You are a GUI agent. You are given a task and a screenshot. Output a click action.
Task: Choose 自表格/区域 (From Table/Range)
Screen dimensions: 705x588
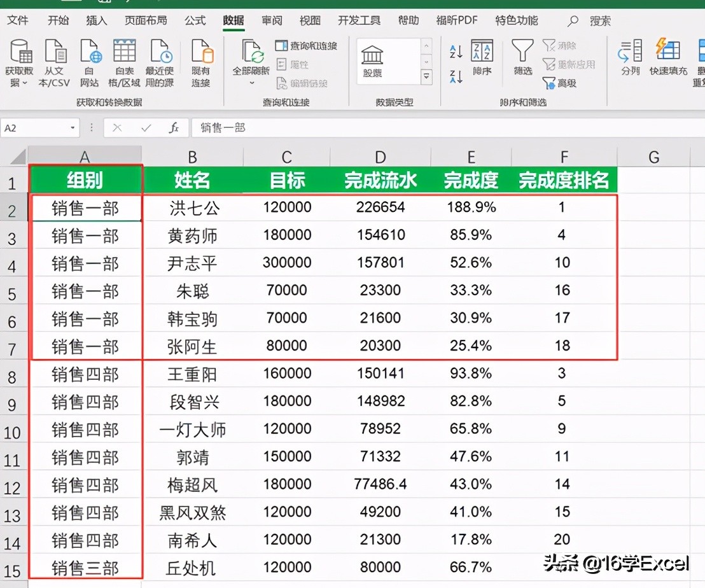(x=124, y=63)
